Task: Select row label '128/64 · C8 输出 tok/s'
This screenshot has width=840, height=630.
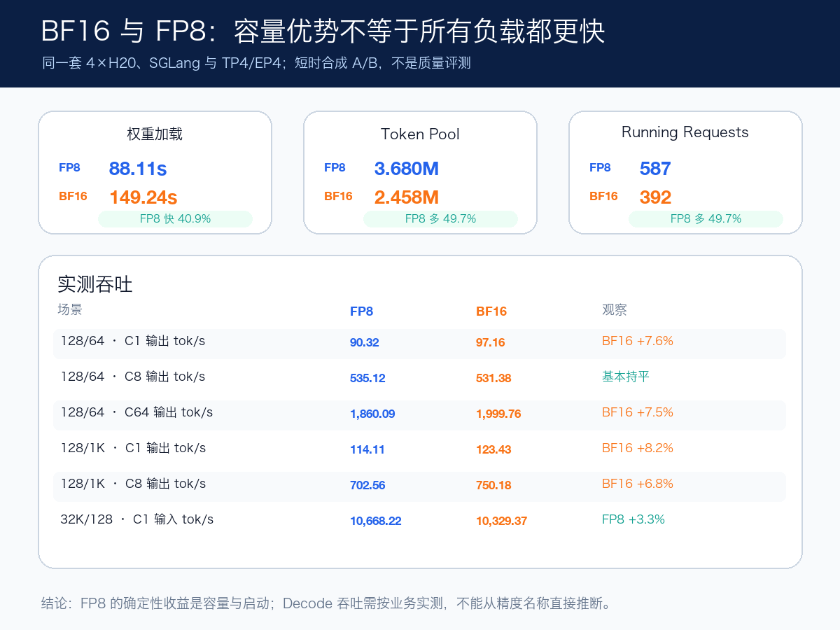Action: [133, 377]
